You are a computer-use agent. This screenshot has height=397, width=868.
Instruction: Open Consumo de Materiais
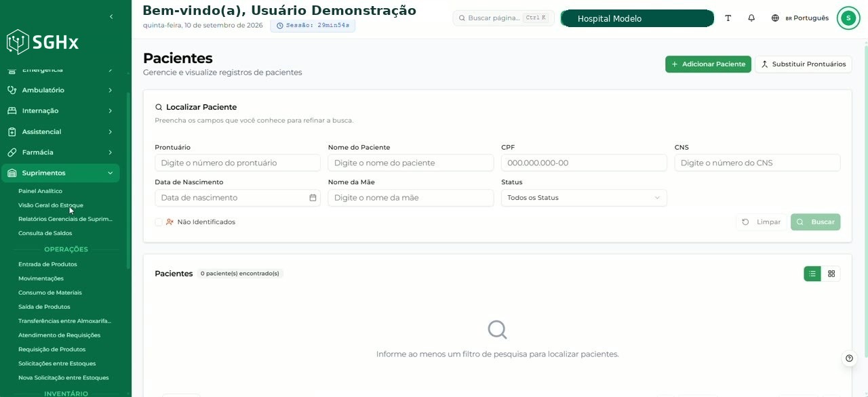tap(50, 293)
